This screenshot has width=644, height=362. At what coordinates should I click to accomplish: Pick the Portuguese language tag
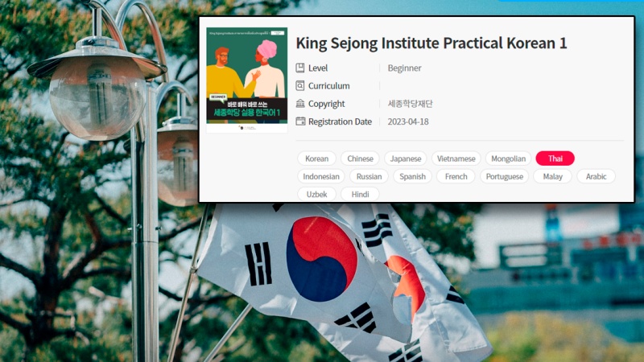(x=505, y=176)
